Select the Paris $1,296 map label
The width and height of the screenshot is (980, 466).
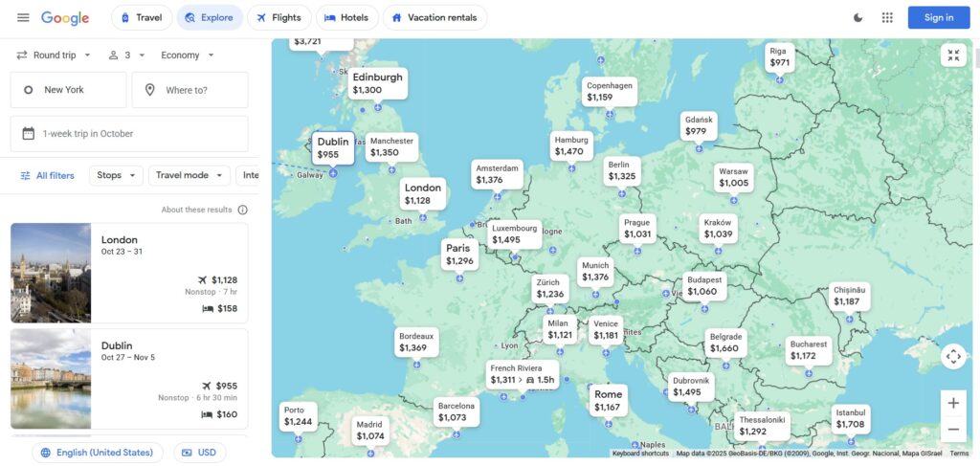point(460,255)
